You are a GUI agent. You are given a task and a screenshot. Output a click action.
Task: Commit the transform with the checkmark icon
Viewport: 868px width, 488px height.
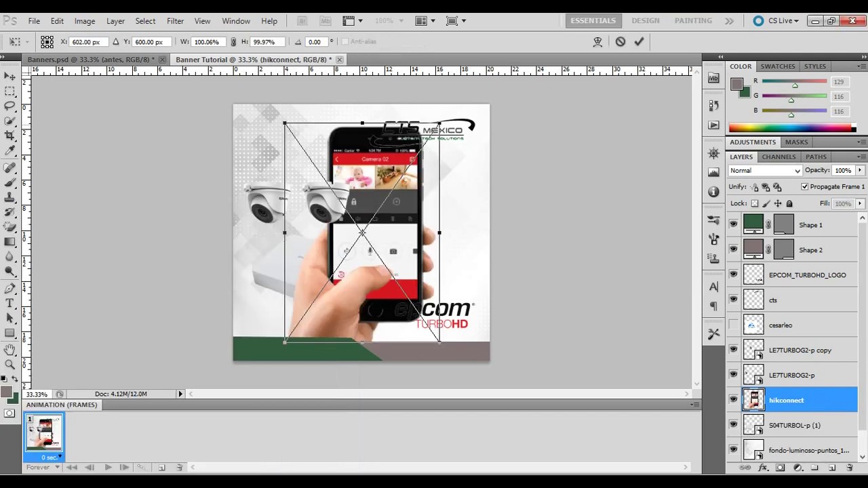639,41
